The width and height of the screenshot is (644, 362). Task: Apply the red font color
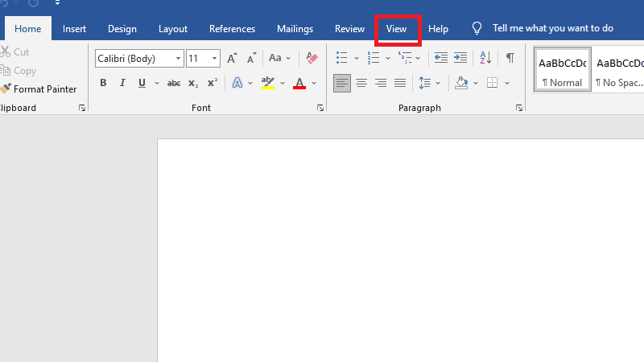(299, 83)
